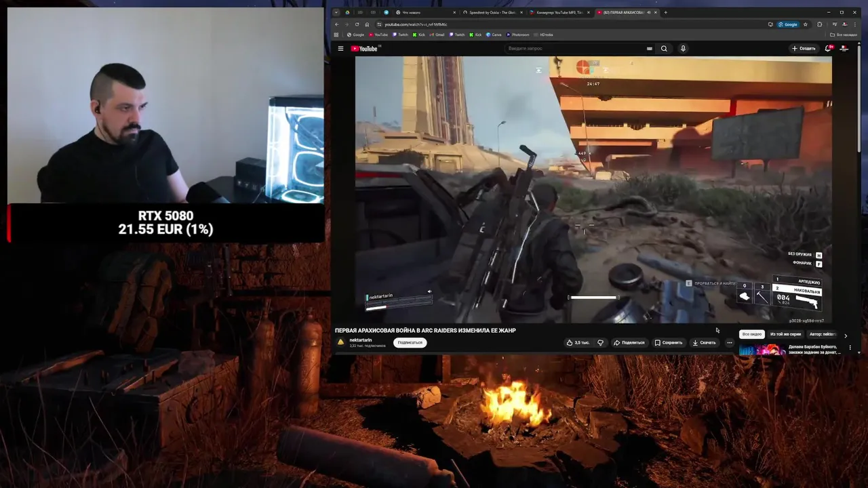
Task: Expand chips with right chevron arrow
Action: pyautogui.click(x=846, y=335)
